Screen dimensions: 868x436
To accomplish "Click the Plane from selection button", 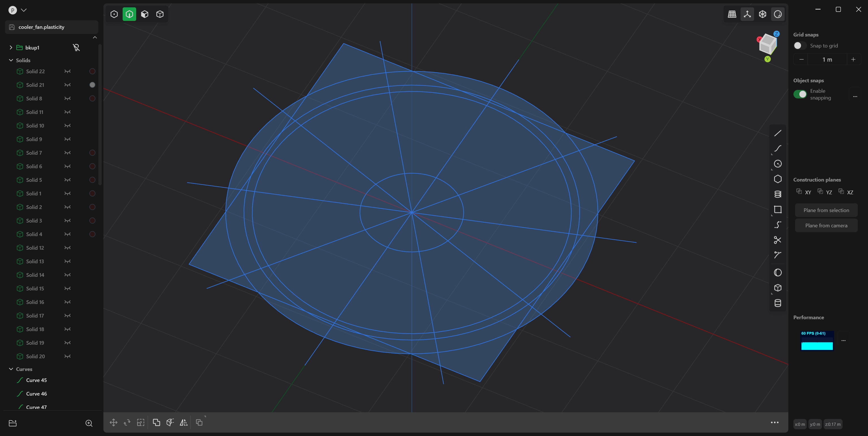I will pos(826,210).
